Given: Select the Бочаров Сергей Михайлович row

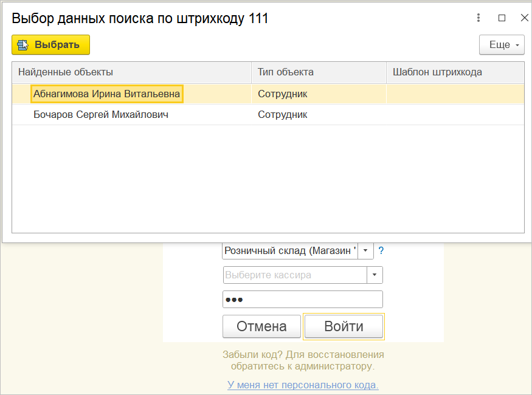Looking at the screenshot, I should pyautogui.click(x=101, y=114).
